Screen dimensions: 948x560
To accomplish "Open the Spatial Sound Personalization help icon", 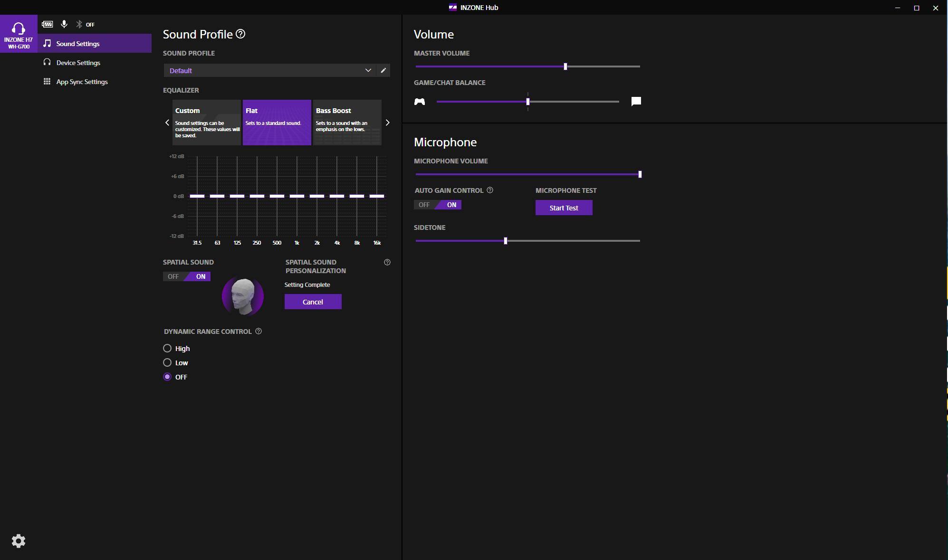I will 387,262.
